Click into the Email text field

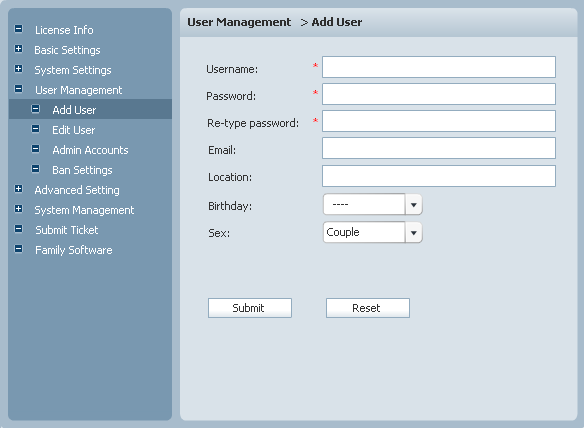pos(439,148)
